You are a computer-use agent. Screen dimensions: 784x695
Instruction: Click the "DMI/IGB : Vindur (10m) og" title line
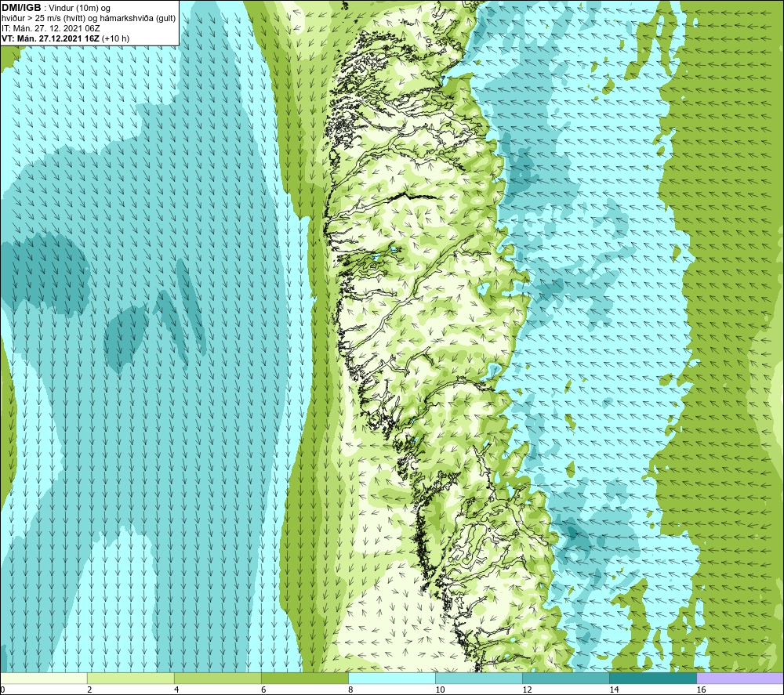coord(56,8)
